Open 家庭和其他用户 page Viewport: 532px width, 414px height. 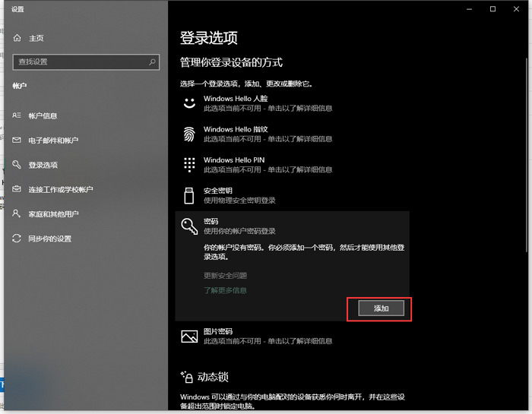[x=53, y=213]
